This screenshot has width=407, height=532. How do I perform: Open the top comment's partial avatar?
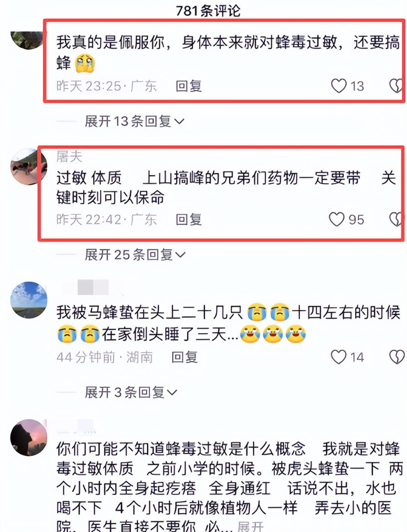point(27,40)
